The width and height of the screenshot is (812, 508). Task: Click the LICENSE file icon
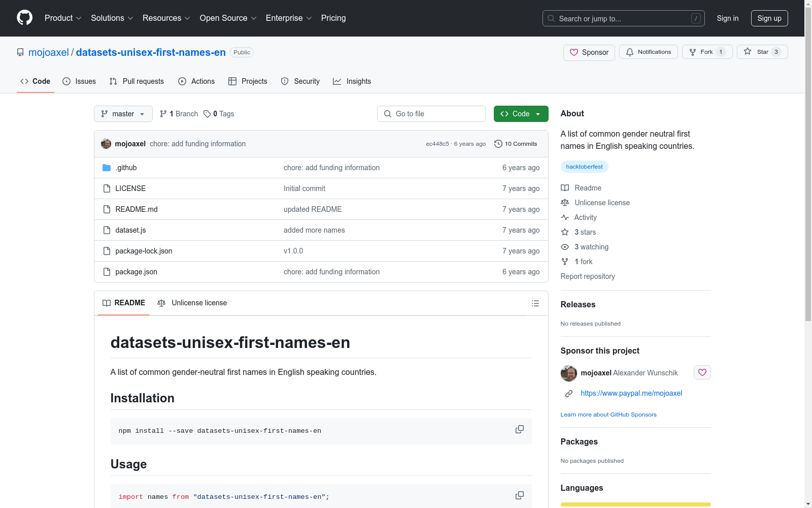(x=107, y=188)
